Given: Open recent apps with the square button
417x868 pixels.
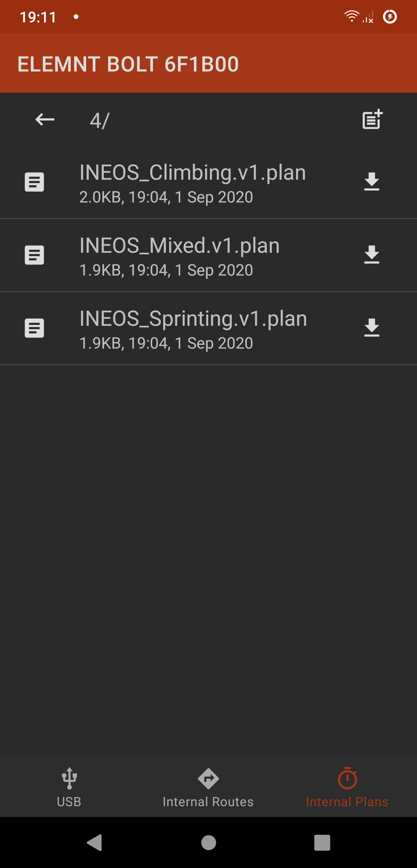Looking at the screenshot, I should tap(322, 842).
